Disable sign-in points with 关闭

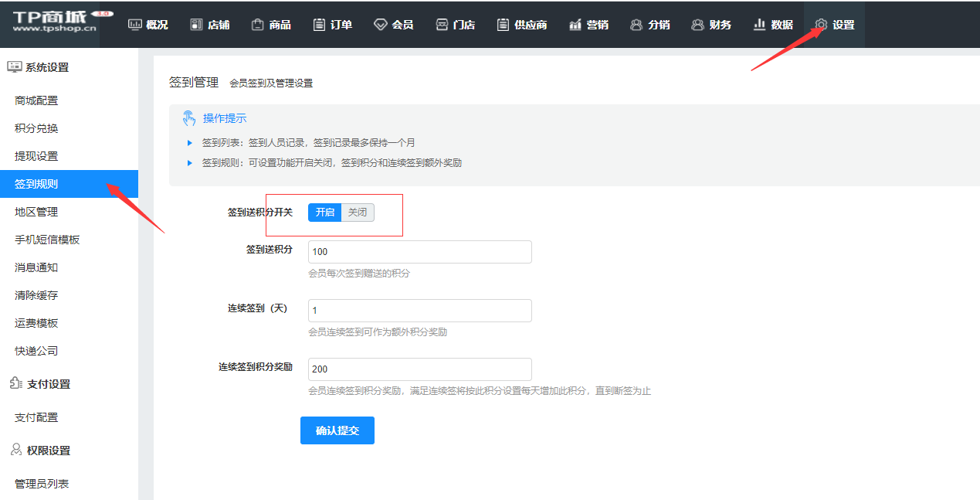358,213
